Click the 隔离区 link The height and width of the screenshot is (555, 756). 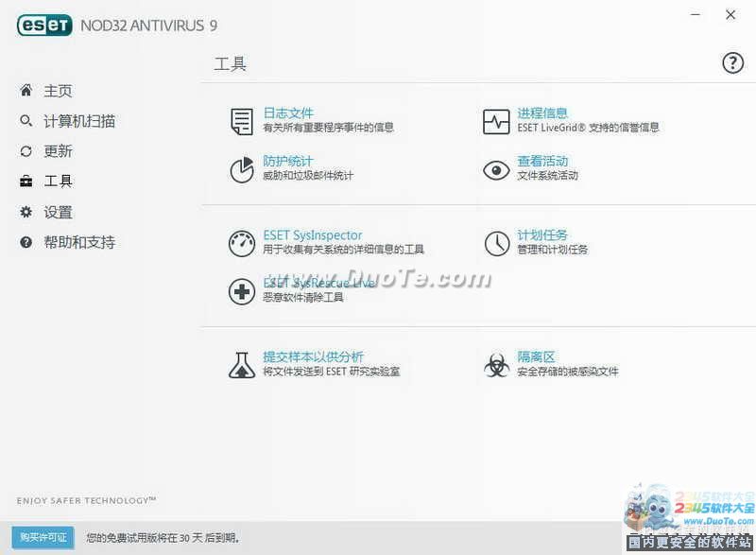pyautogui.click(x=536, y=356)
